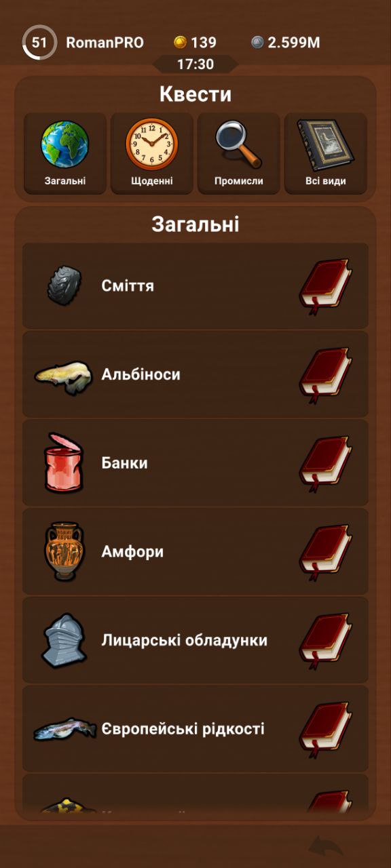Switch to Щоденні daily quests clock

pyautogui.click(x=152, y=153)
